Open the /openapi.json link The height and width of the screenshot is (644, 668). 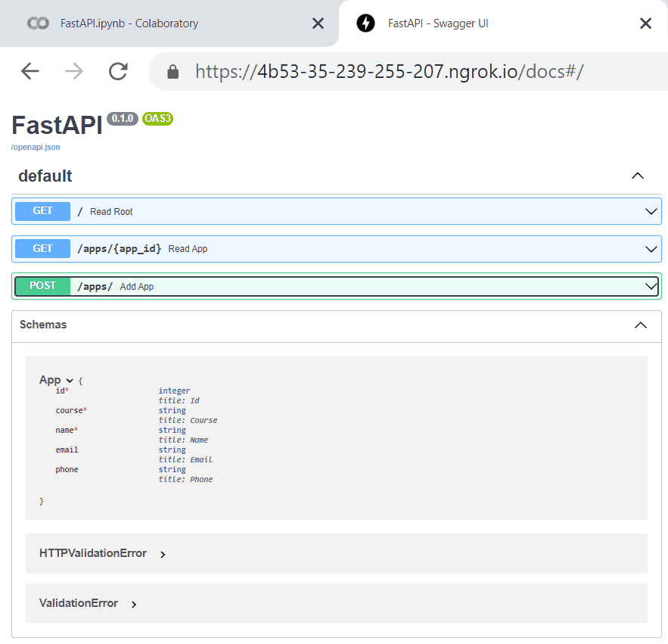point(36,147)
